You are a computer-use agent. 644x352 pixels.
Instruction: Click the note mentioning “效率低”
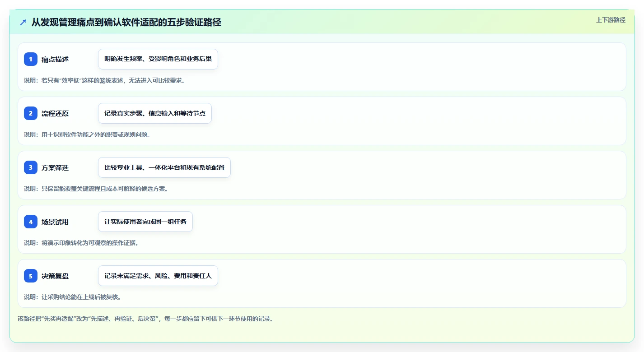tap(105, 80)
